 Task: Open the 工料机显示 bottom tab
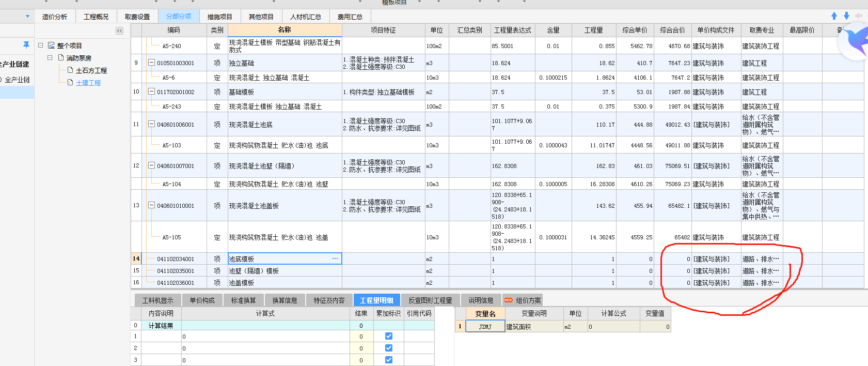tap(158, 300)
